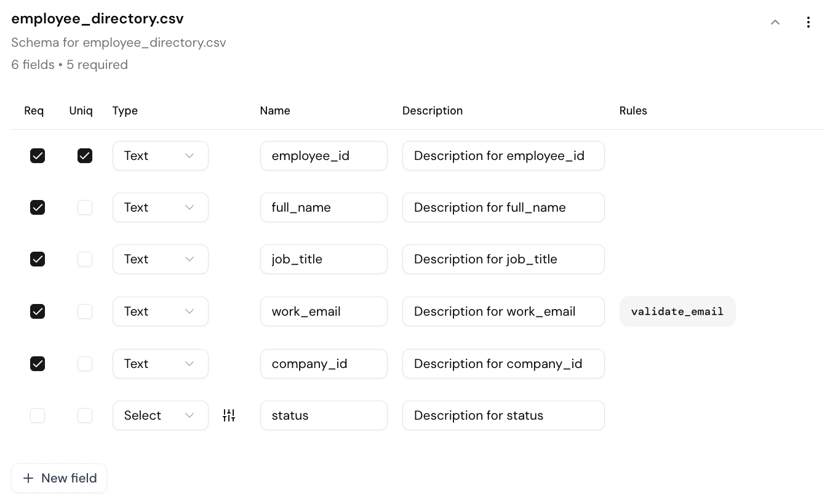
Task: Click the employee_directory.csv title
Action: [x=97, y=18]
